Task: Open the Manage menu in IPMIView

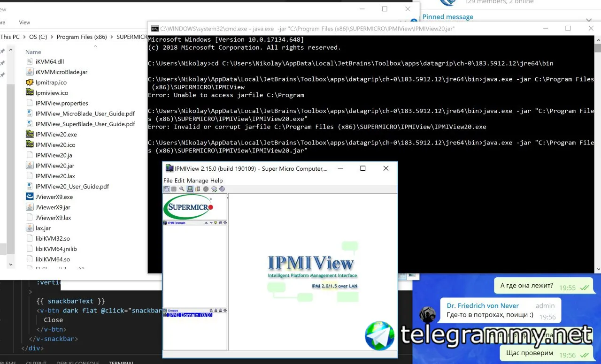Action: pyautogui.click(x=197, y=181)
